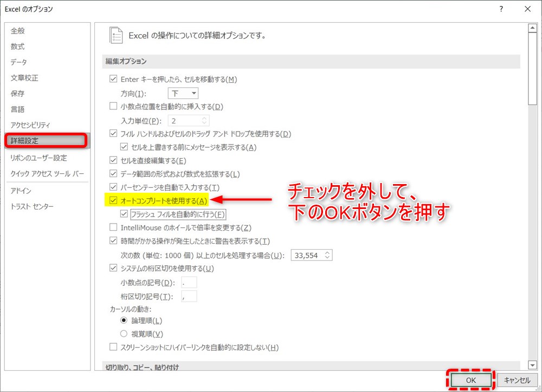This screenshot has width=542, height=392.
Task: Select the 論理順 radio button
Action: click(x=123, y=320)
